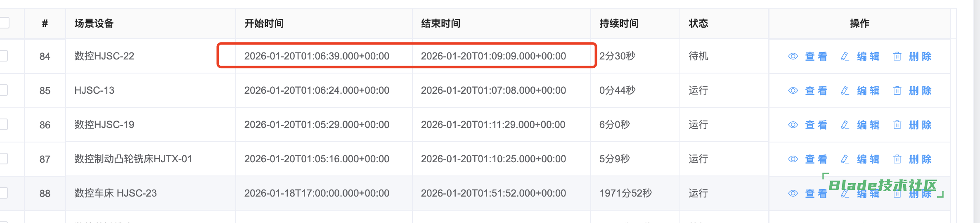This screenshot has height=223, width=980.
Task: Click the eye view icon for row 85
Action: point(793,90)
